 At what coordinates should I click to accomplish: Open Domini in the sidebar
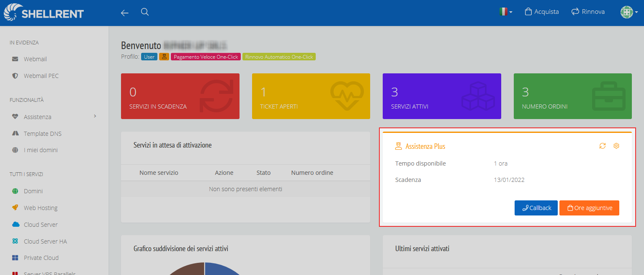[33, 191]
